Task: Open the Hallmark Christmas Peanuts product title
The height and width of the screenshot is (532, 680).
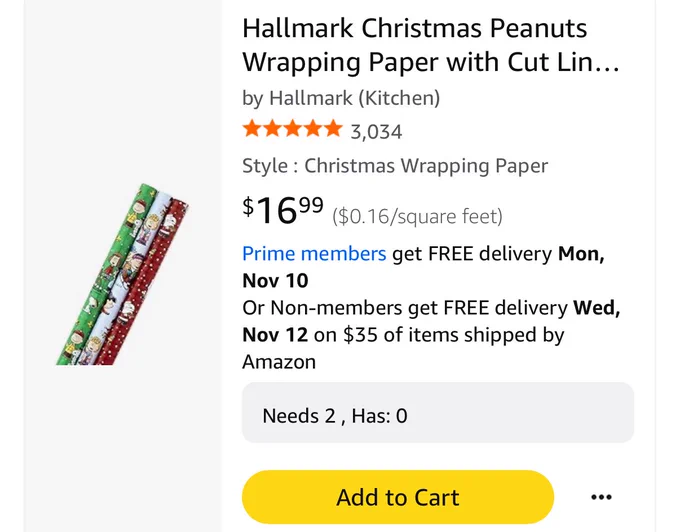Action: pyautogui.click(x=430, y=45)
